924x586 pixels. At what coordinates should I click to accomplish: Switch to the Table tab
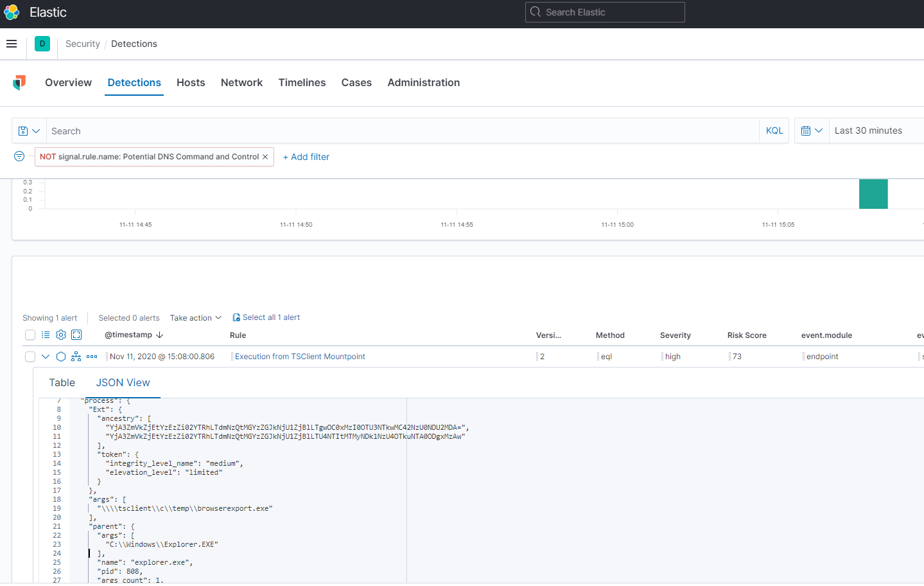[x=62, y=382]
